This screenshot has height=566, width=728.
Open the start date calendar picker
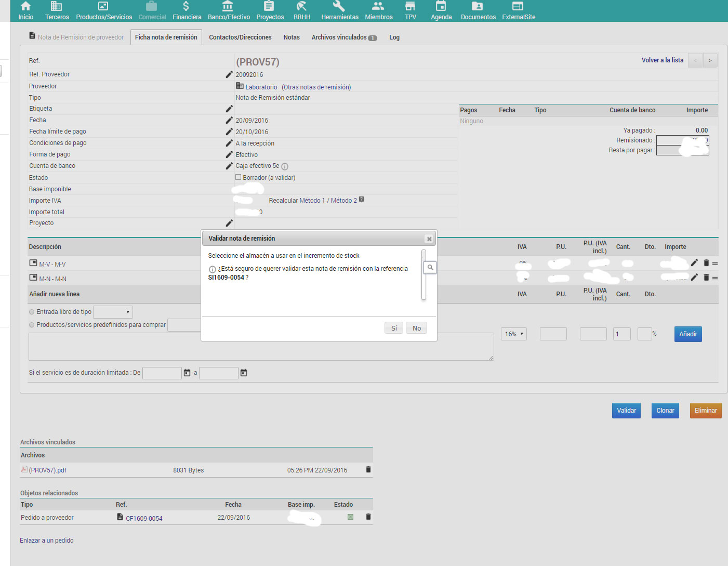(187, 373)
